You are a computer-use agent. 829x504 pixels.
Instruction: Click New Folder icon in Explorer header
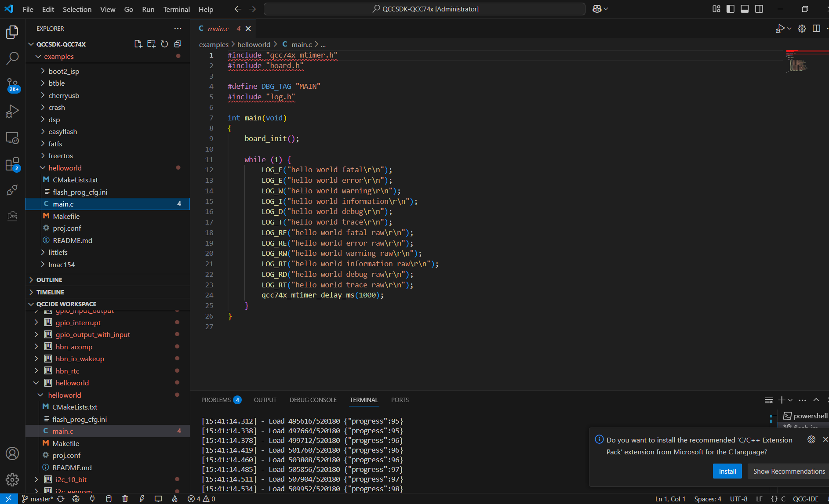[x=151, y=44]
